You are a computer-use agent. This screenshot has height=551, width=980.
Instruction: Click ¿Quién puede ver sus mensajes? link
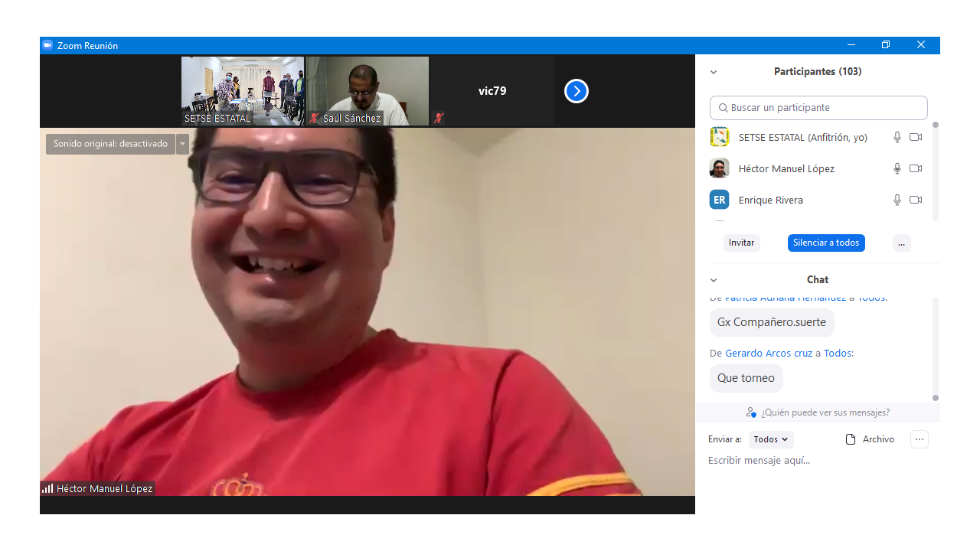point(825,412)
